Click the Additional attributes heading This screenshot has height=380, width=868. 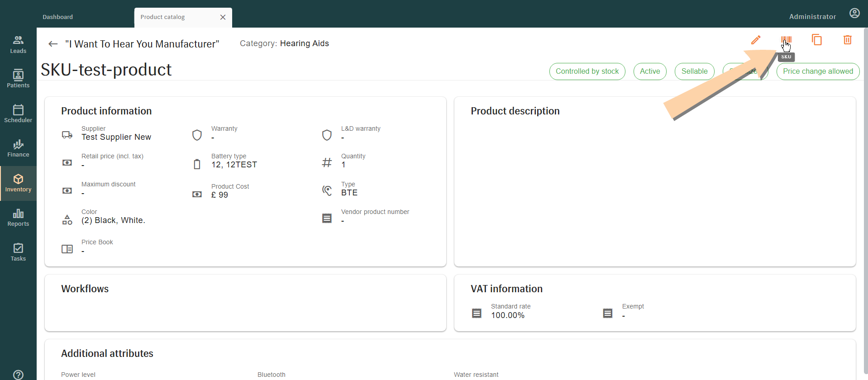pos(107,353)
